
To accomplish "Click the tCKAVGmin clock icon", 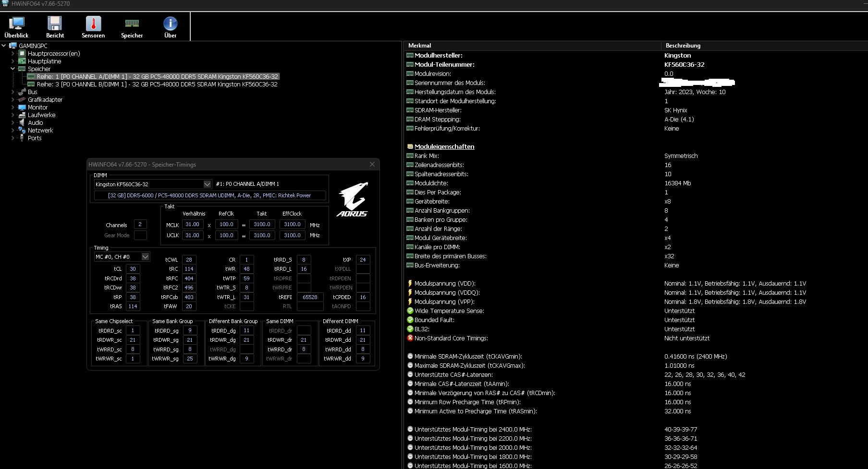I will [410, 356].
